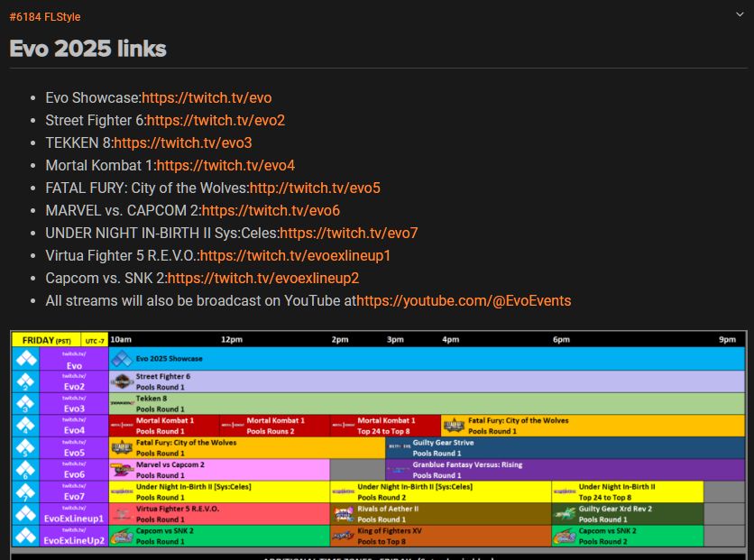Click the 'FRIDAY (PST)' schedule label
The height and width of the screenshot is (560, 754).
47,340
